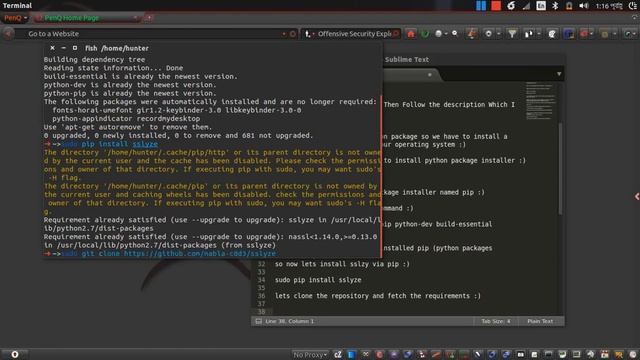This screenshot has height=360, width=640.
Task: Click the brown square toolbar icon
Action: [x=605, y=34]
